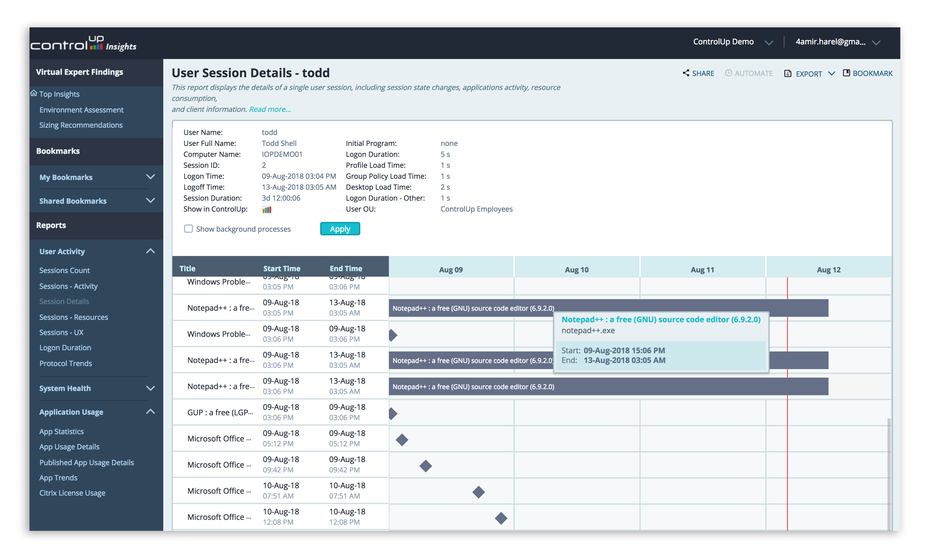The width and height of the screenshot is (931, 560).
Task: Click the Read more... link
Action: tap(269, 109)
